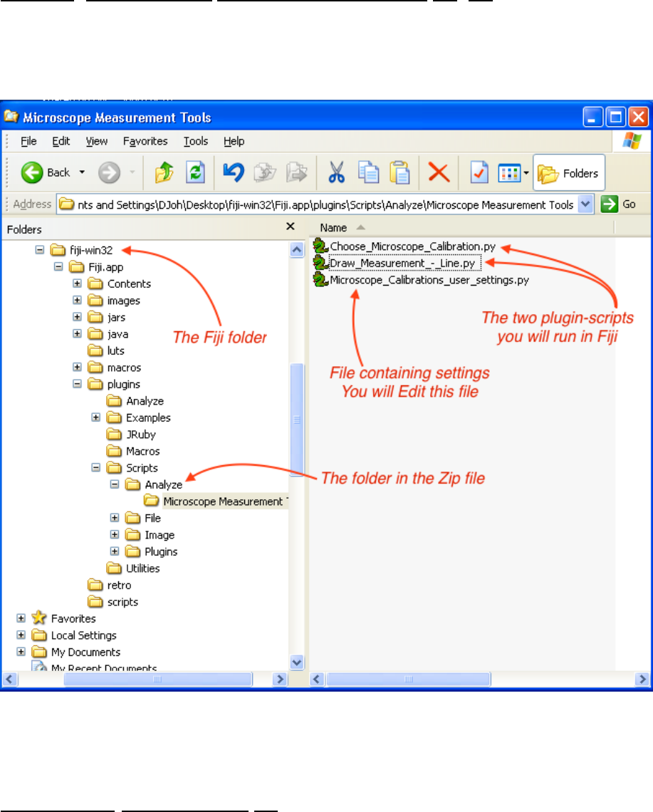The image size is (653, 812).
Task: Open the Address bar dropdown arrow
Action: click(x=585, y=204)
